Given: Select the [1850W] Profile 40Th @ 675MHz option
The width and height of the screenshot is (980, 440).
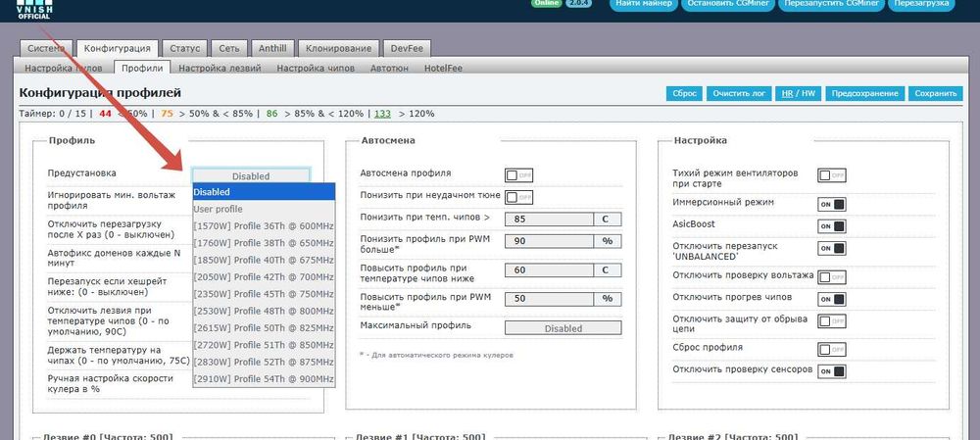Looking at the screenshot, I should [264, 260].
